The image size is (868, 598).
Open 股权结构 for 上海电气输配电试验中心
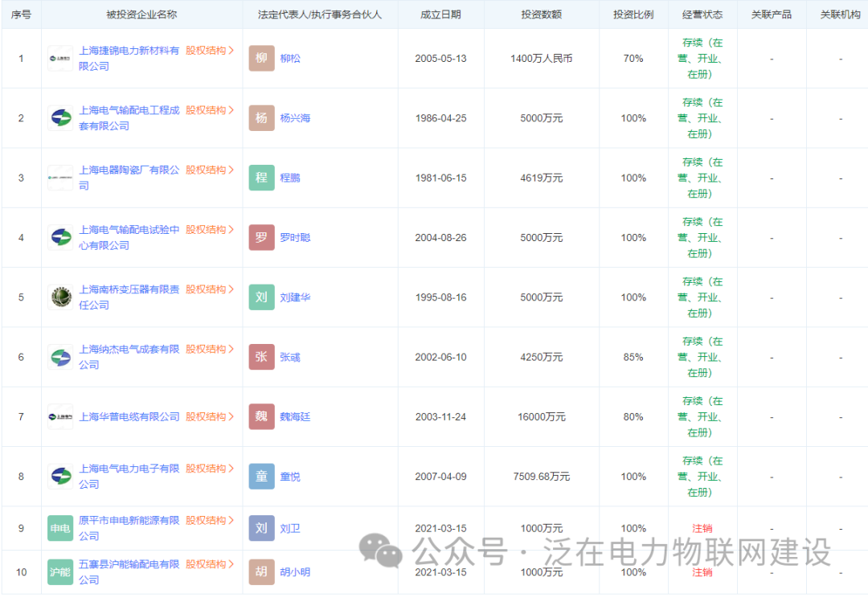point(210,230)
